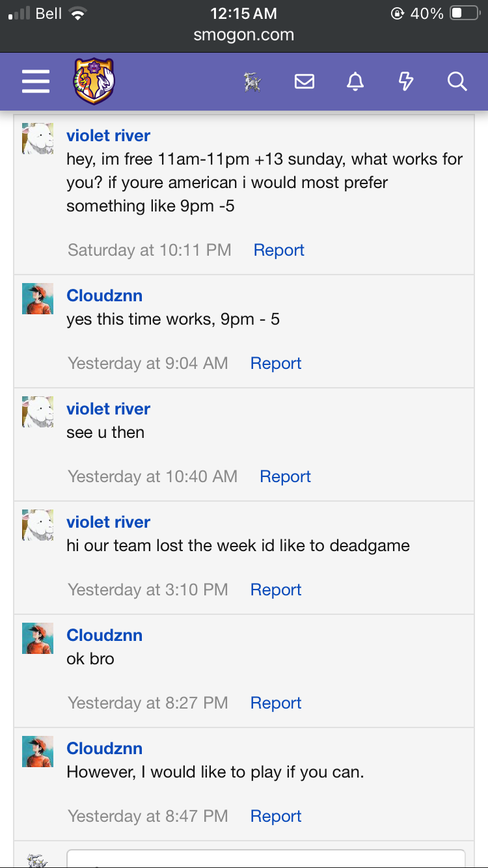Report the 'ok bro' message
488x868 pixels.
point(276,703)
